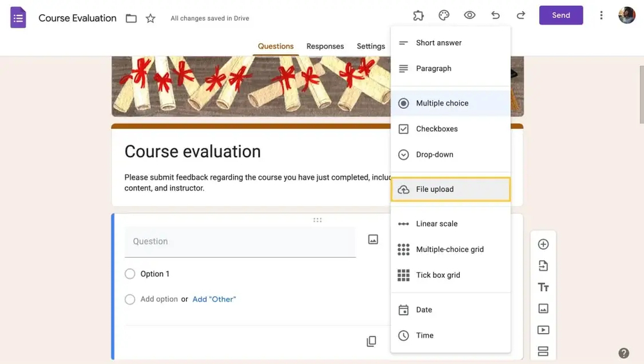The width and height of the screenshot is (644, 364).
Task: Select the Option 1 radio button
Action: coord(130,274)
